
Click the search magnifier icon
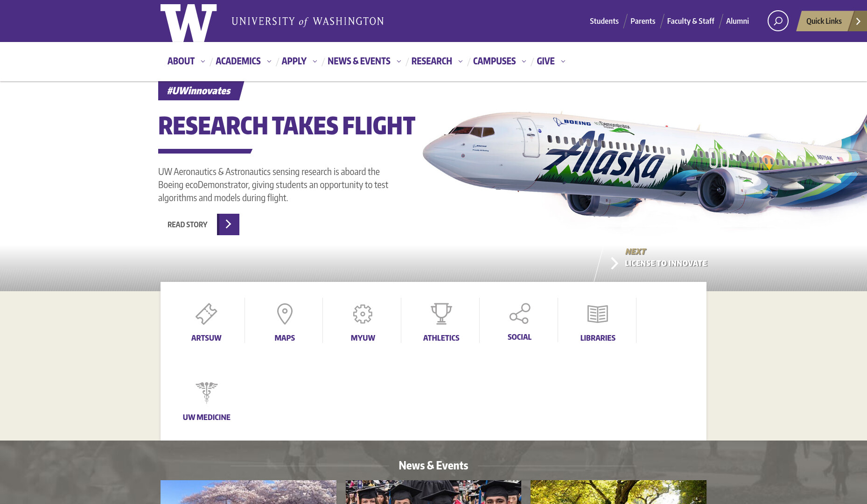(778, 21)
